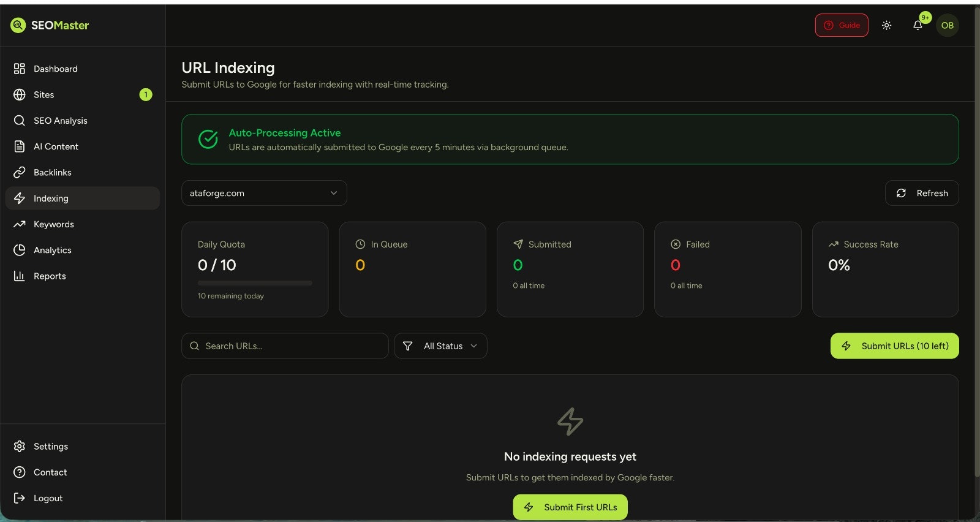Click the SEO Analysis magnifier icon
The width and height of the screenshot is (980, 522).
[x=20, y=121]
